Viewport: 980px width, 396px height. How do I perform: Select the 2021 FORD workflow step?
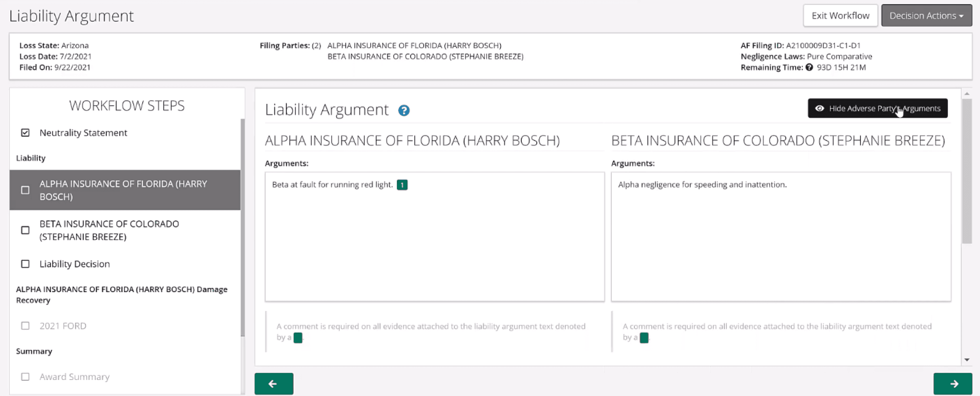tap(63, 326)
